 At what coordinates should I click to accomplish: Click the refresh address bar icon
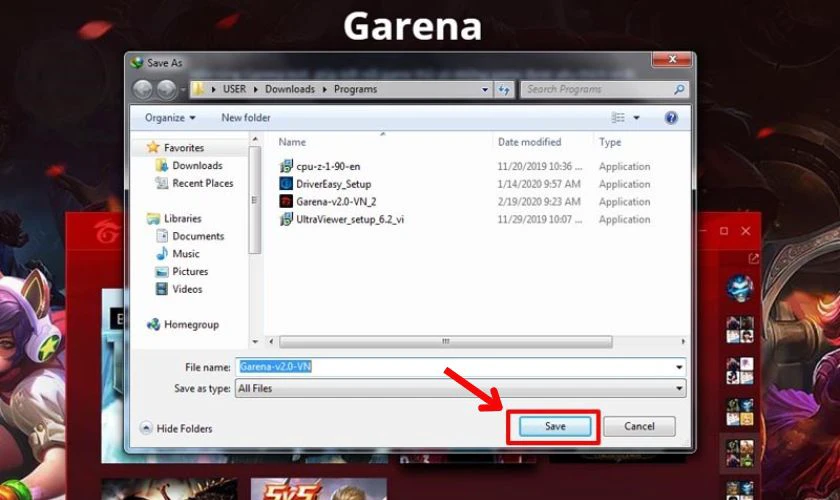(504, 89)
